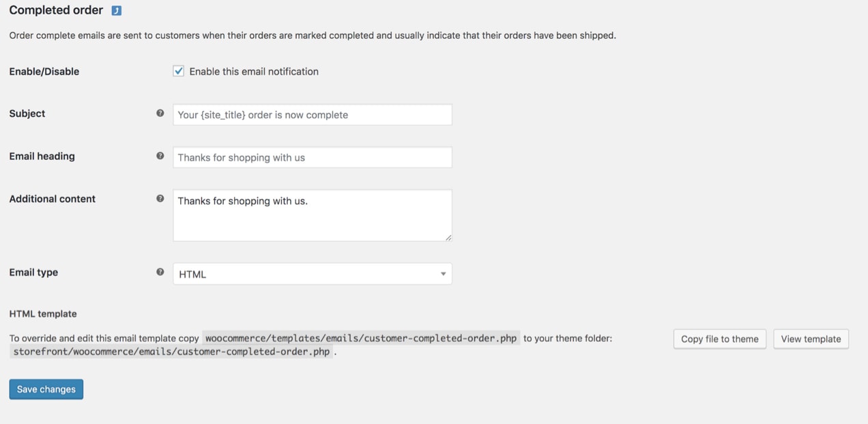Click the help icon beside Email heading
Image resolution: width=868 pixels, height=424 pixels.
tap(160, 155)
